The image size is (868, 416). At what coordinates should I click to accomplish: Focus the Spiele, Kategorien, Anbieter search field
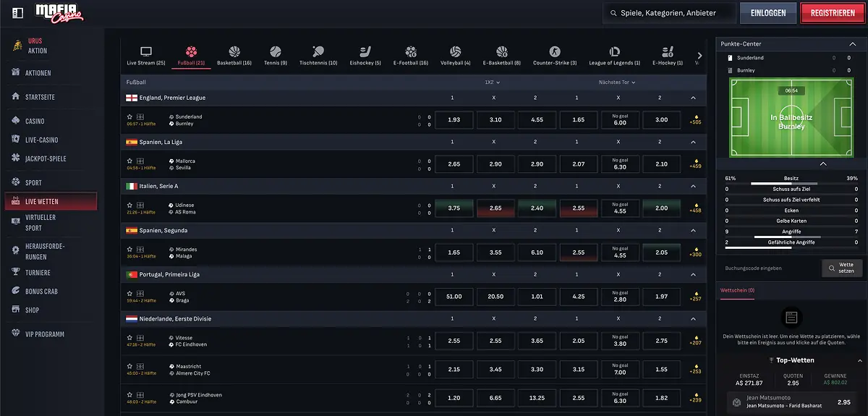click(x=669, y=13)
